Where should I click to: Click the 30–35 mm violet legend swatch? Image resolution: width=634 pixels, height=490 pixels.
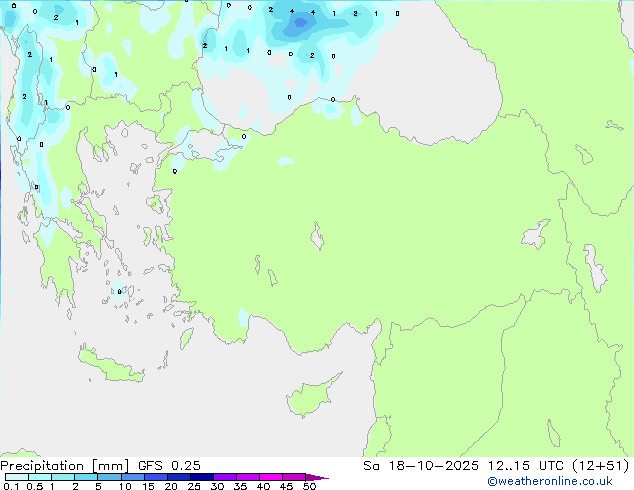[225, 477]
